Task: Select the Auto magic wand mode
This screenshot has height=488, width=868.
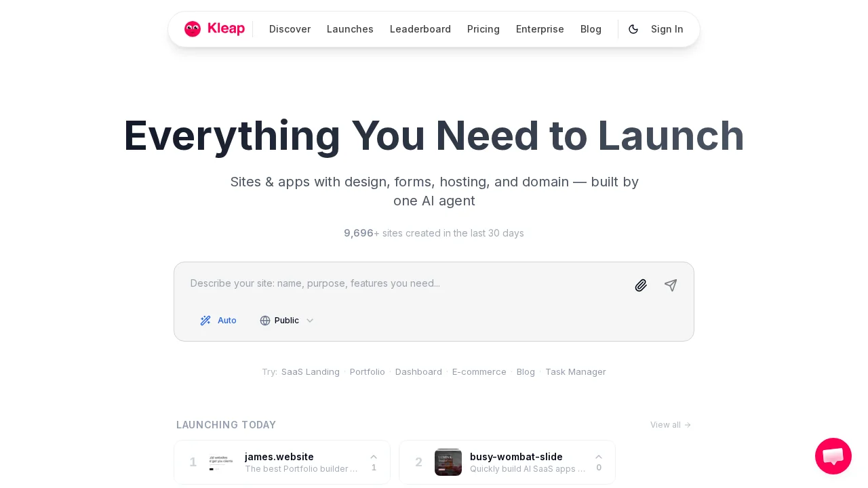Action: point(218,321)
